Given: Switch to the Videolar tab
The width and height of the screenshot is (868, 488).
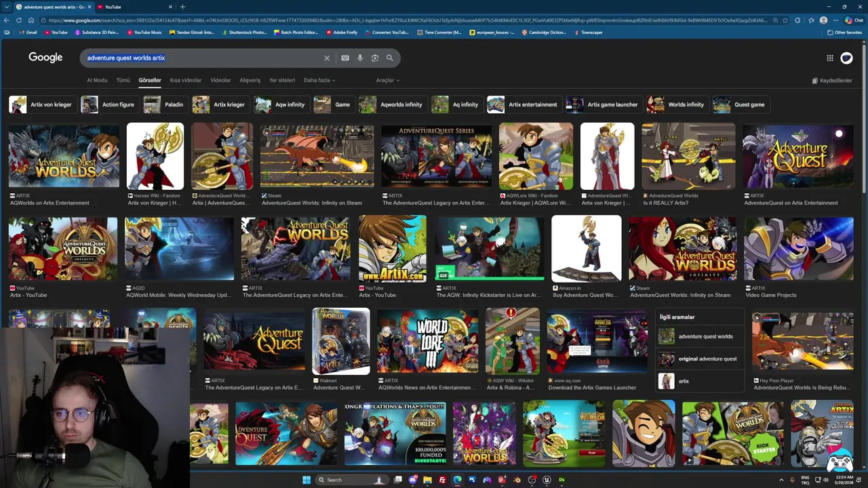Looking at the screenshot, I should point(220,80).
